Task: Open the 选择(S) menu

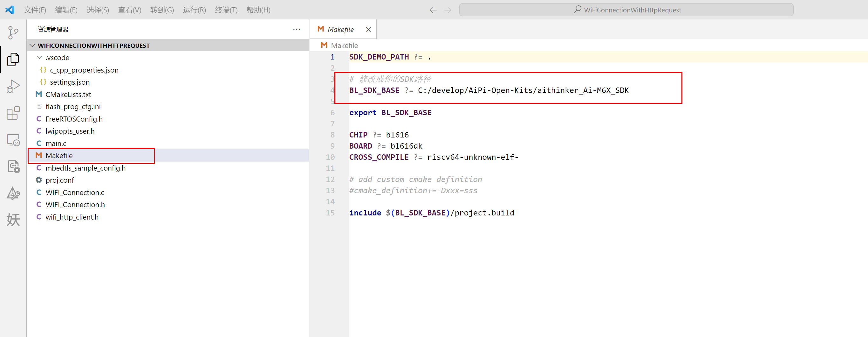Action: click(98, 10)
